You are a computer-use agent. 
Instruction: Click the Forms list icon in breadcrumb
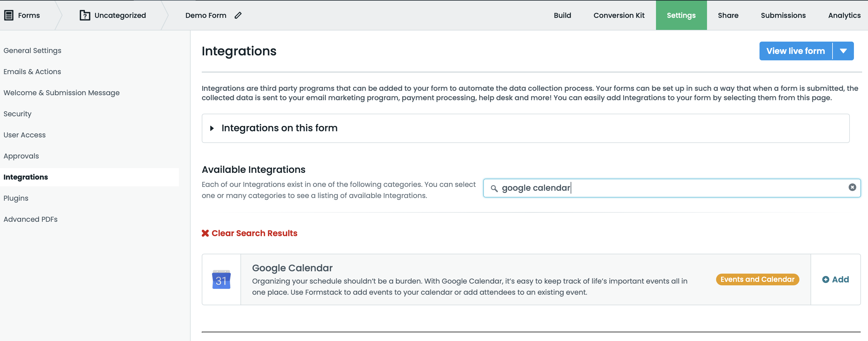[x=9, y=16]
